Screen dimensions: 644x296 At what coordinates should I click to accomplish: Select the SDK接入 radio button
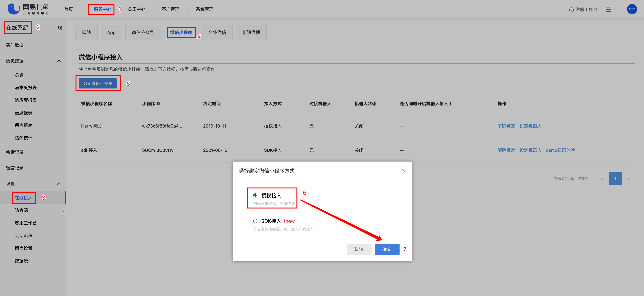point(255,221)
